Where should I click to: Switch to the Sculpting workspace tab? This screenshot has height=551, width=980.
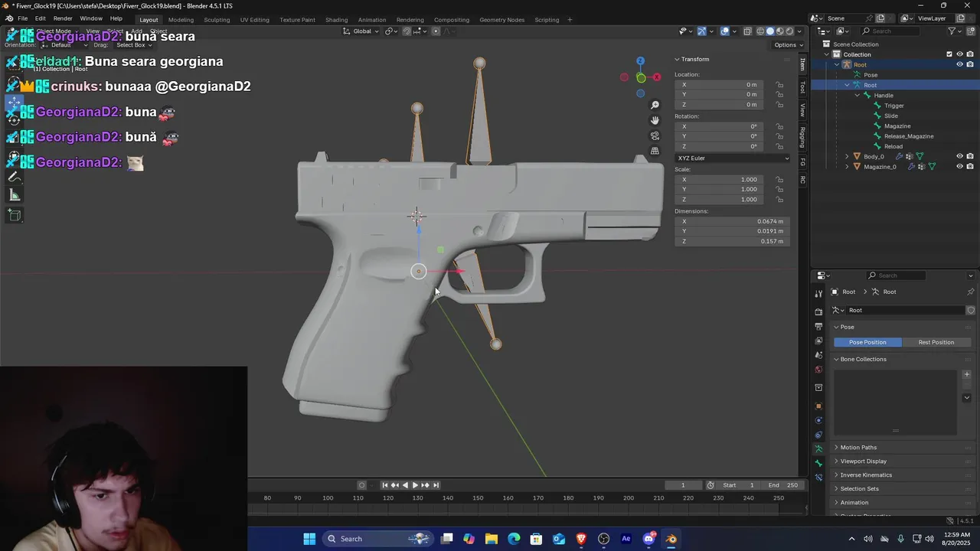[217, 20]
